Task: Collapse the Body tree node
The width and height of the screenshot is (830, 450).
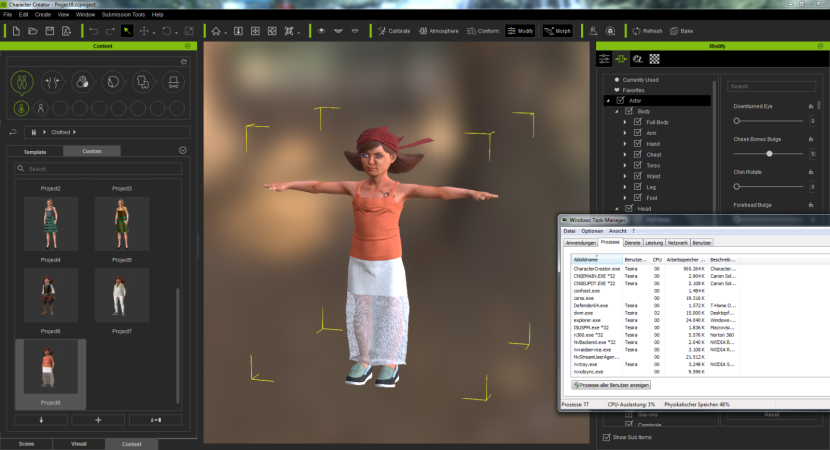Action: [x=616, y=111]
